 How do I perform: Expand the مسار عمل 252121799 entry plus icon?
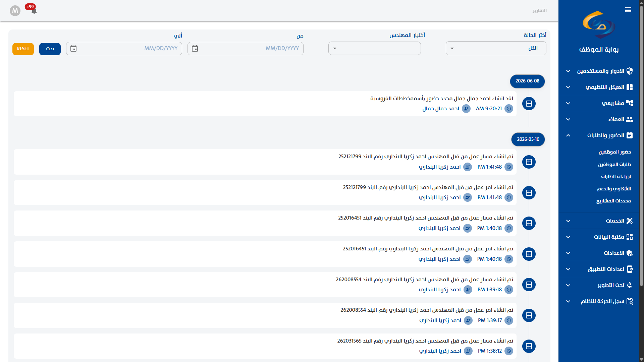[529, 162]
